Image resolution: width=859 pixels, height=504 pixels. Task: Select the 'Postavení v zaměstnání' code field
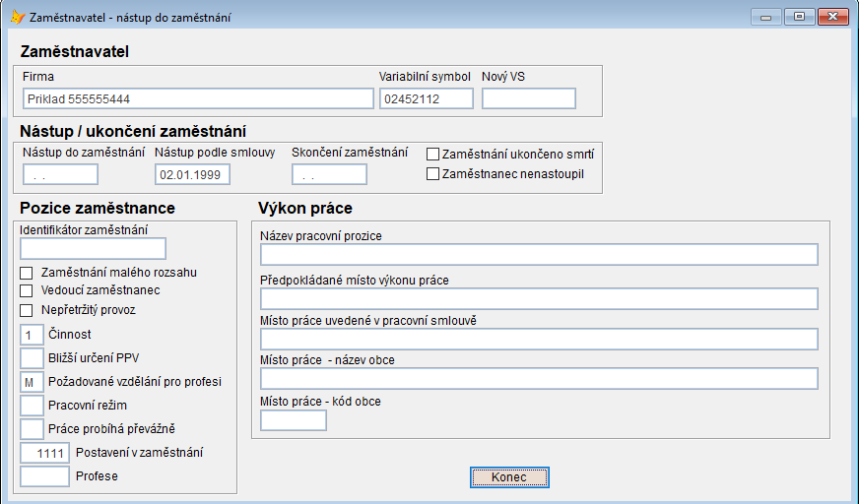click(45, 454)
